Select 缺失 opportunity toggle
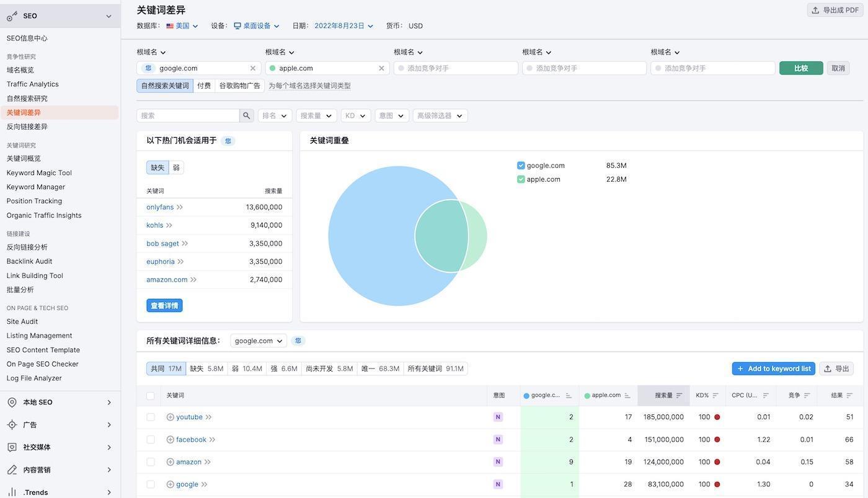Viewport: 868px width, 498px height. pyautogui.click(x=157, y=167)
